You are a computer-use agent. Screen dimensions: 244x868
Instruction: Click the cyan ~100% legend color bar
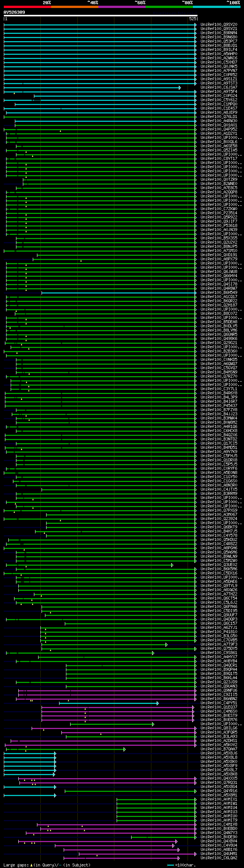point(217,6)
